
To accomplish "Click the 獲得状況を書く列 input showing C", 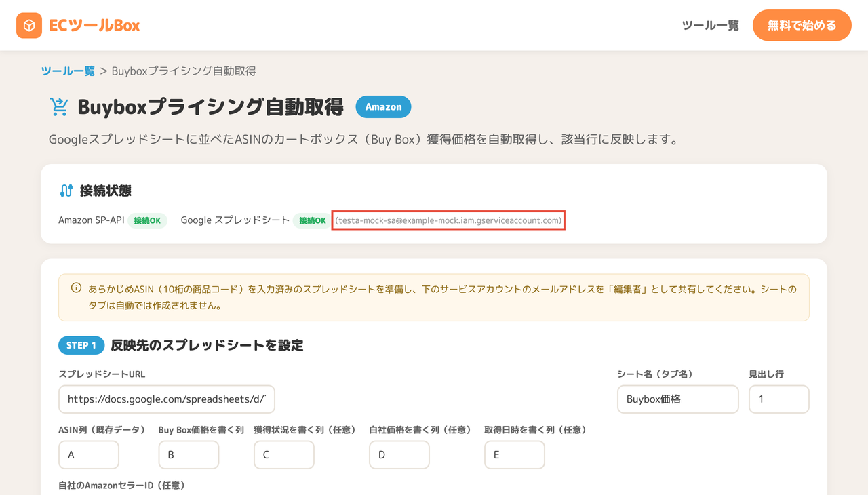I will [x=283, y=455].
